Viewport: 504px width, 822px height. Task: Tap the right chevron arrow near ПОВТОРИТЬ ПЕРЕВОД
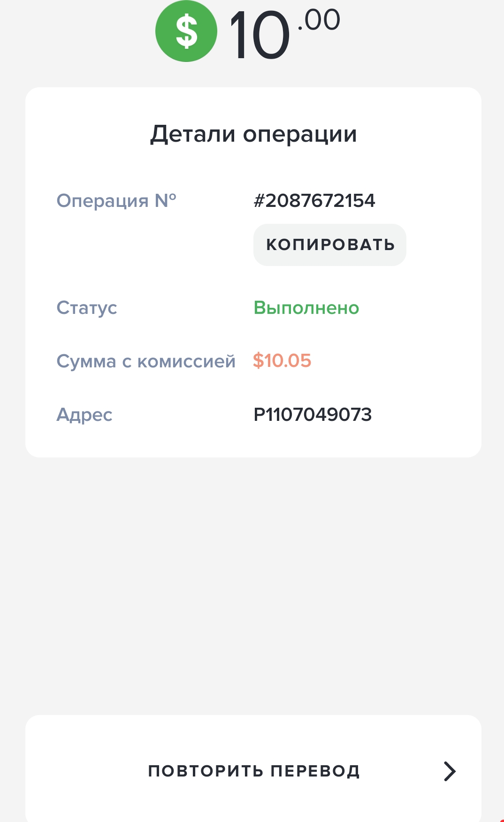click(450, 771)
